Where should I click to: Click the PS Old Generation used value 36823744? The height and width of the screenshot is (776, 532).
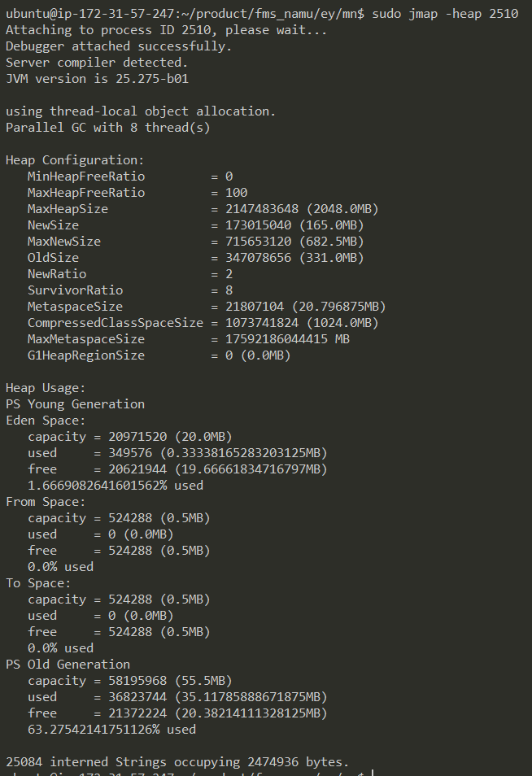tap(138, 697)
